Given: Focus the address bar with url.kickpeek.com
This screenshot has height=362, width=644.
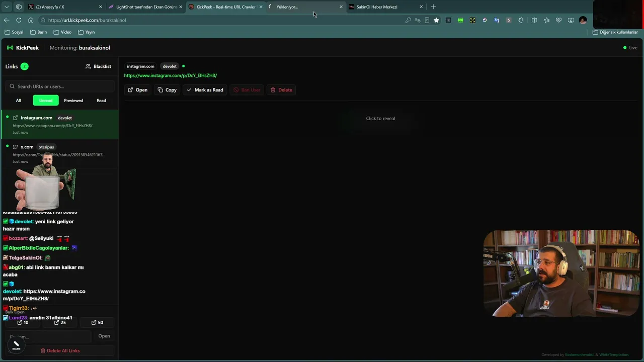Looking at the screenshot, I should pyautogui.click(x=221, y=20).
